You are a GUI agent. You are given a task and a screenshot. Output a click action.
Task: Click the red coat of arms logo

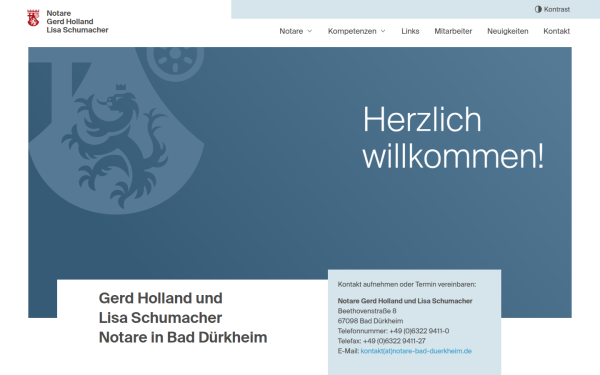[x=33, y=18]
